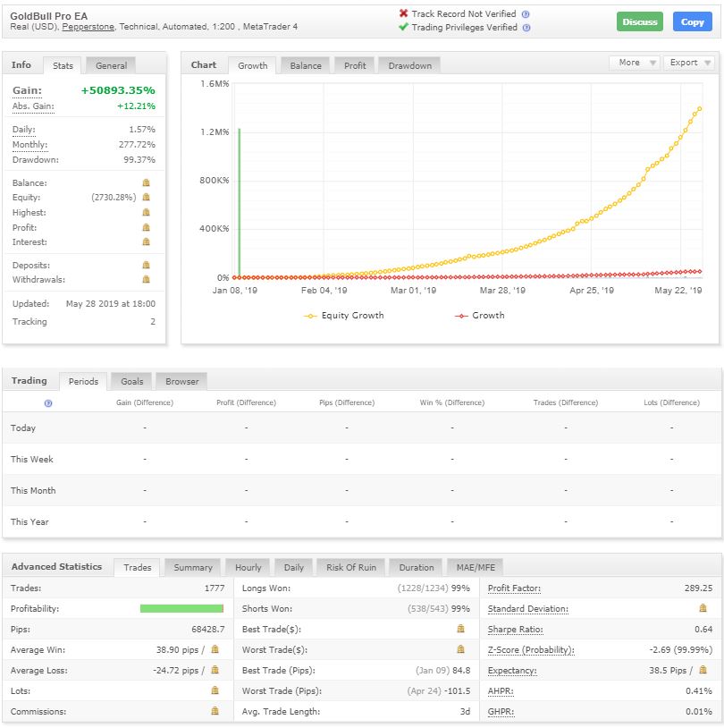The image size is (724, 728).
Task: Toggle Equity Growth series in chart legend
Action: pos(343,315)
